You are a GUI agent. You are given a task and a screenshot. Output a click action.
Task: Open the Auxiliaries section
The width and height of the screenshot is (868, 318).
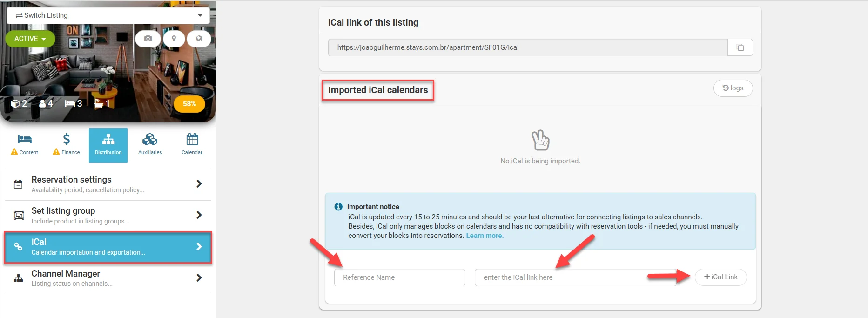[x=150, y=145]
